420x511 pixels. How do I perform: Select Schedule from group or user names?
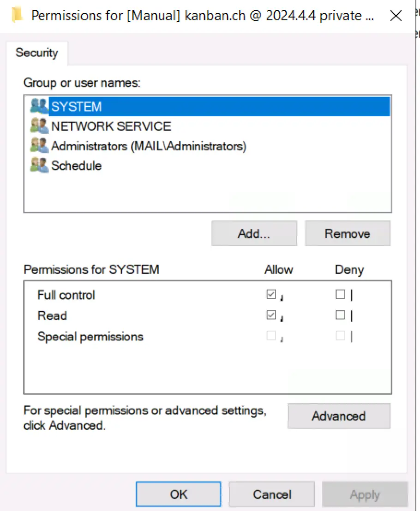click(x=77, y=165)
